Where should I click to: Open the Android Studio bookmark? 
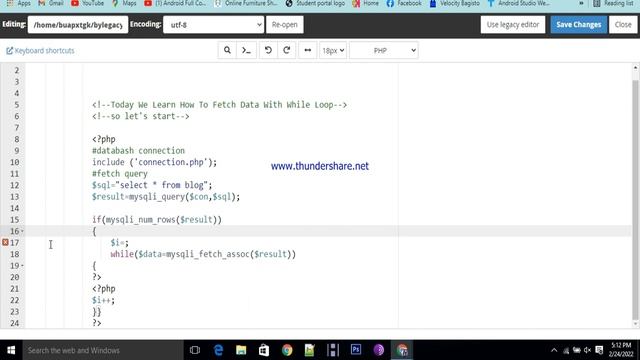518,3
